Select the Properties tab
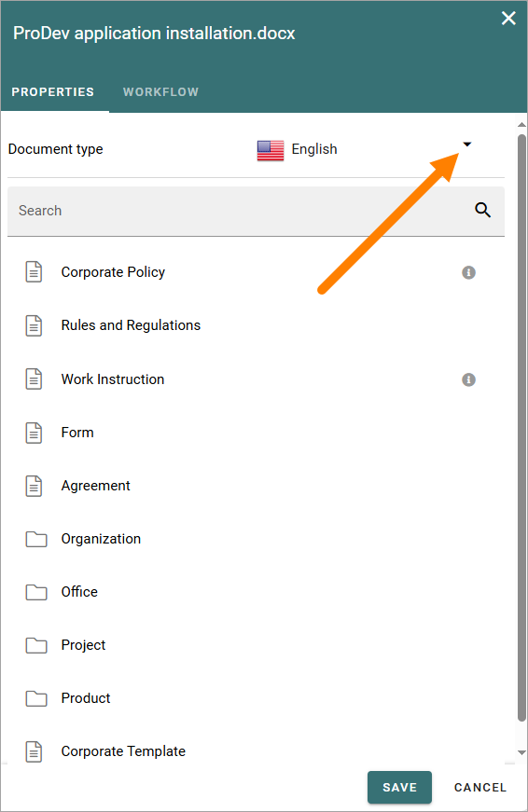528x812 pixels. click(x=53, y=92)
